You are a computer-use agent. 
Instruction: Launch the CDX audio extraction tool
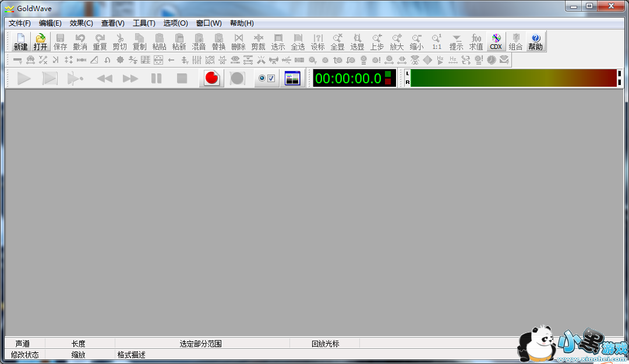coord(496,42)
